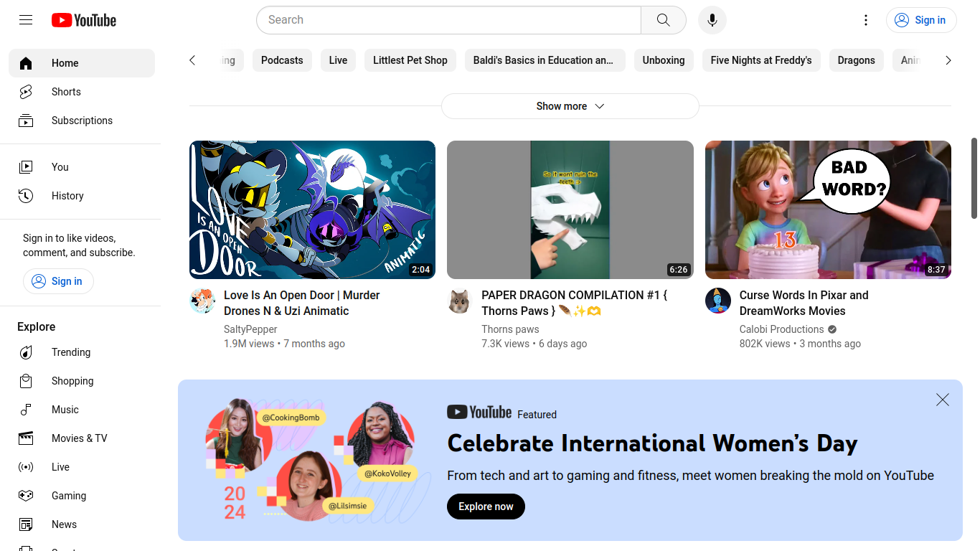Click the Search input field
The width and height of the screenshot is (980, 551).
pyautogui.click(x=448, y=20)
